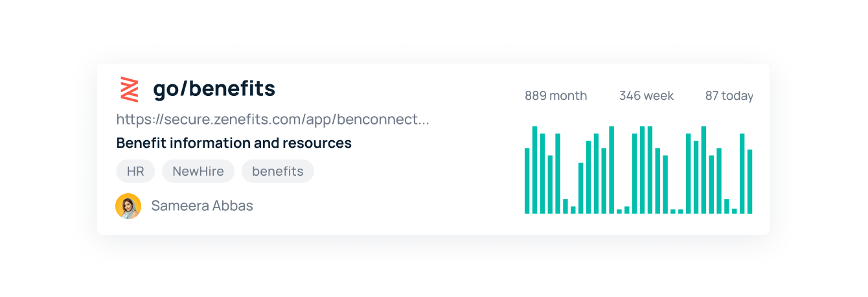Select the HR tag
Image resolution: width=868 pixels, height=297 pixels.
[135, 171]
